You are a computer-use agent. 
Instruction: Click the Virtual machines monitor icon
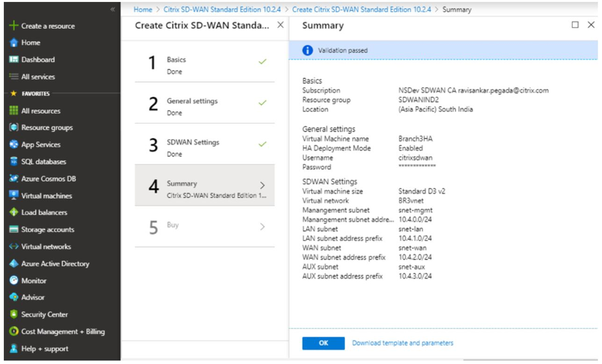pyautogui.click(x=14, y=195)
